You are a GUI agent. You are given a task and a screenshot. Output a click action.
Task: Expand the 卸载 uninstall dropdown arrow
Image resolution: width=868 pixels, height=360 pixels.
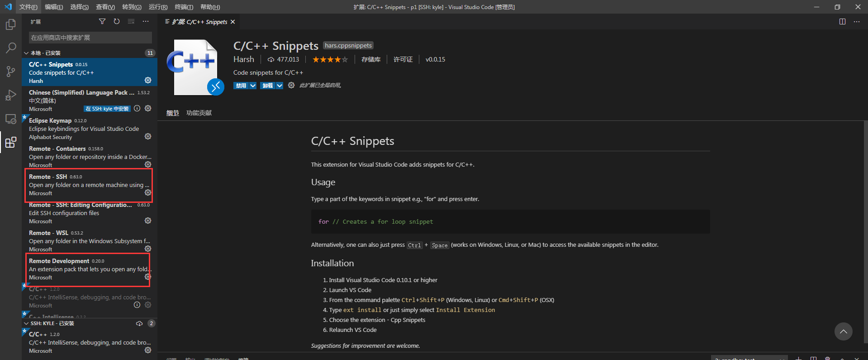(280, 86)
